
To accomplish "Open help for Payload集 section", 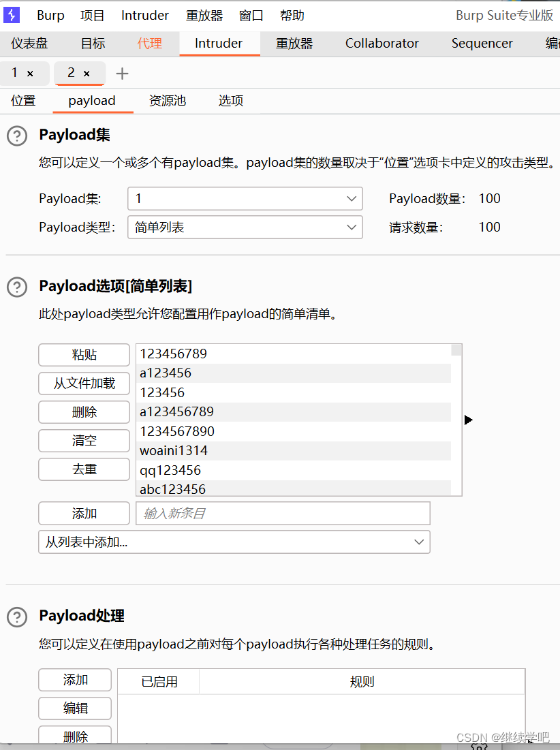I will pos(17,136).
